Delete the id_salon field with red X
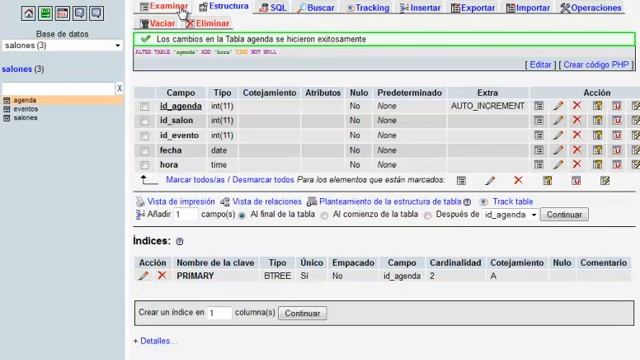The image size is (640, 360). coord(577,120)
